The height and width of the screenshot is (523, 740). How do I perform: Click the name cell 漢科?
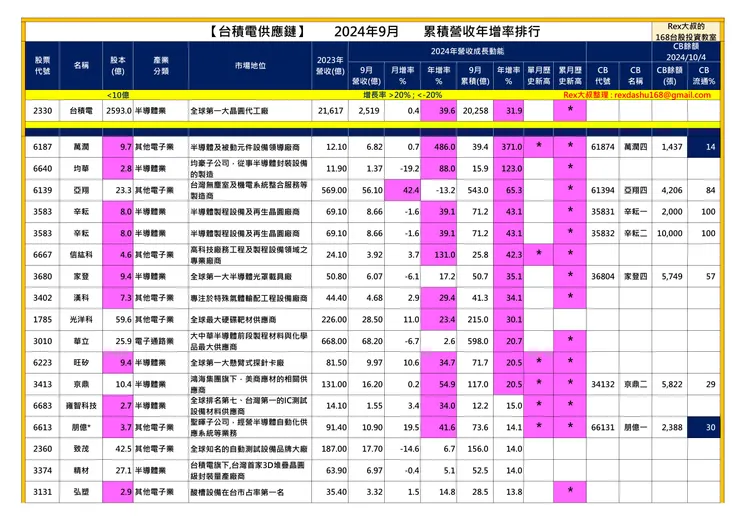[81, 298]
